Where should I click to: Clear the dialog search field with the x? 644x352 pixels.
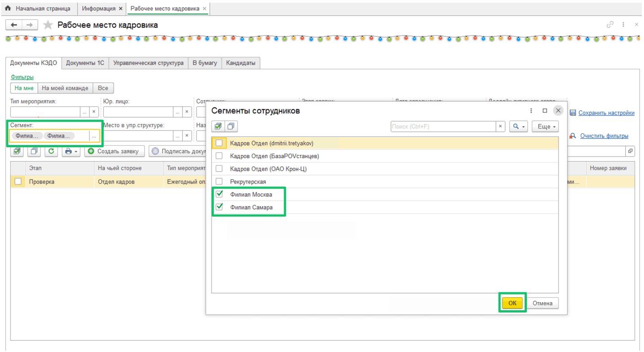click(500, 127)
